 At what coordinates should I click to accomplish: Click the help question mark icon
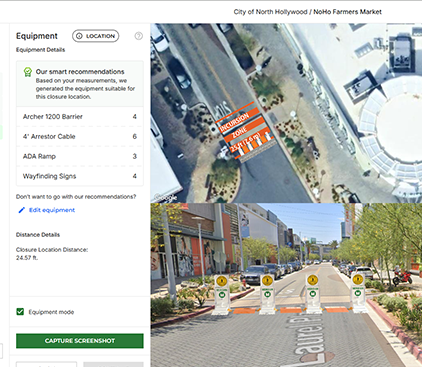[138, 36]
